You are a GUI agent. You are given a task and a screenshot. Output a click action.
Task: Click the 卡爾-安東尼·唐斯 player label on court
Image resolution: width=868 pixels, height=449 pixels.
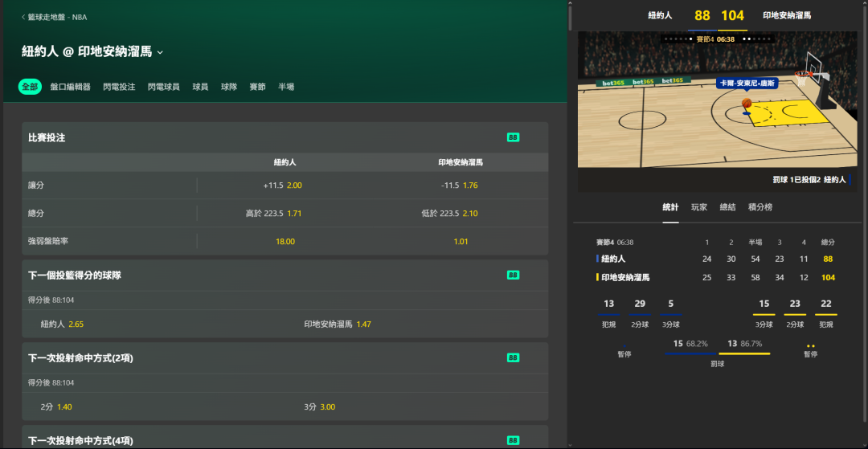[x=747, y=84]
